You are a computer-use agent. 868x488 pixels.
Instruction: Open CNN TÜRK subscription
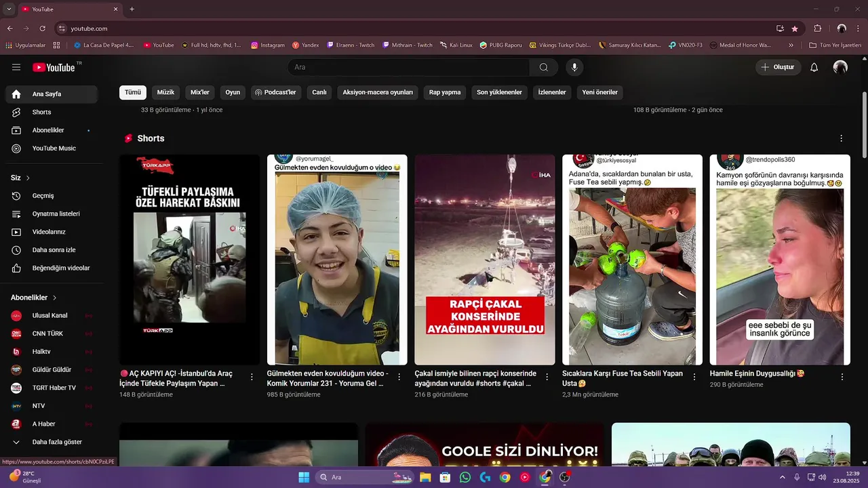point(52,333)
